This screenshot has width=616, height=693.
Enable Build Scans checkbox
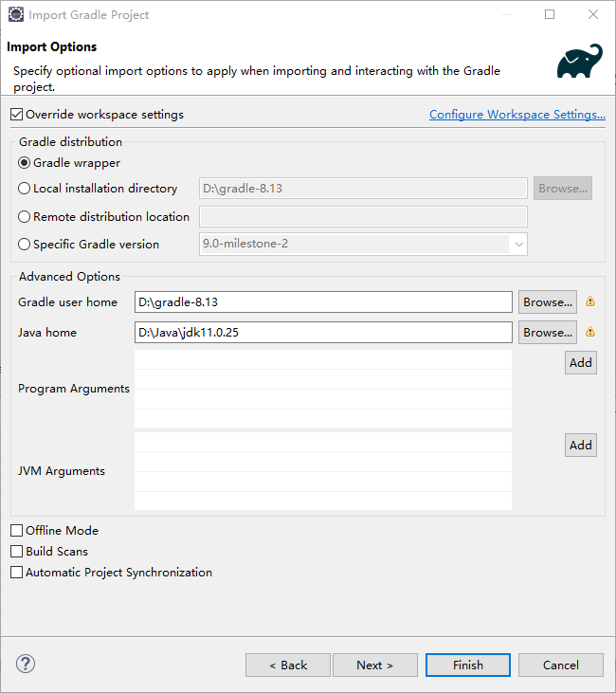[17, 552]
